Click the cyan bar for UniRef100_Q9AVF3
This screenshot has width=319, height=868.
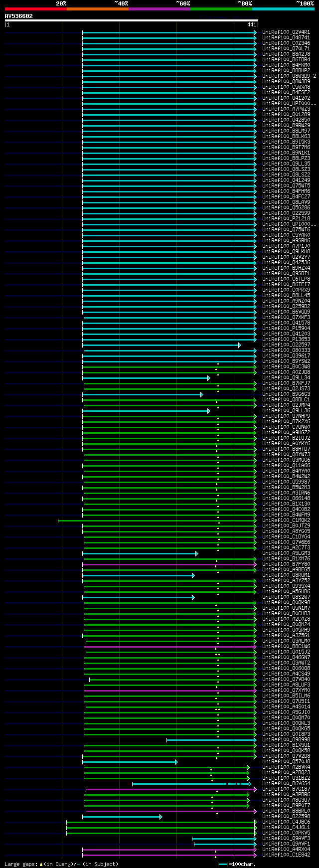[x=225, y=839]
